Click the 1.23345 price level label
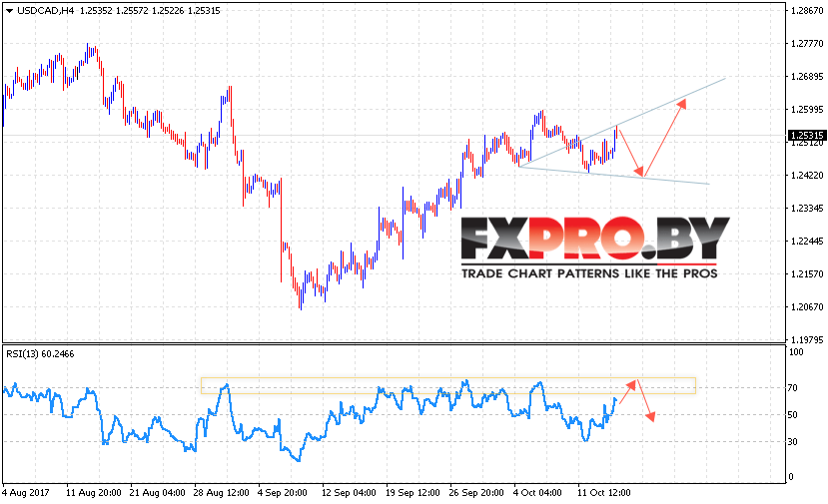828x504 pixels. click(807, 209)
